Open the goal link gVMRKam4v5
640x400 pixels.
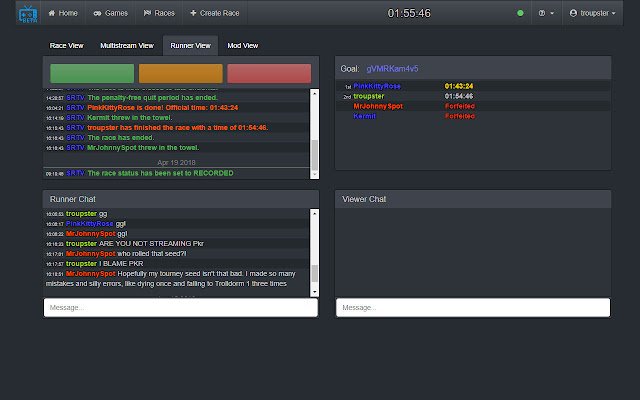click(392, 69)
